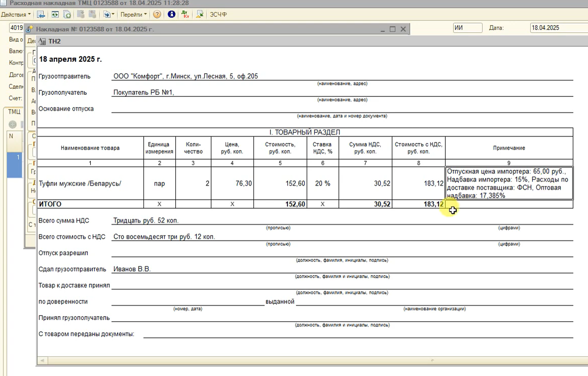Click the add row icon under ТМЦ
This screenshot has width=588, height=376.
[x=12, y=125]
